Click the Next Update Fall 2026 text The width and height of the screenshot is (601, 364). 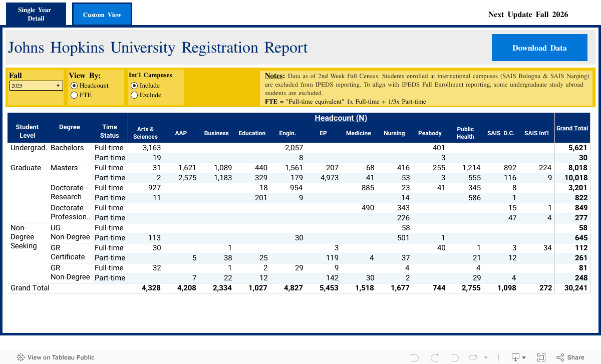(528, 15)
